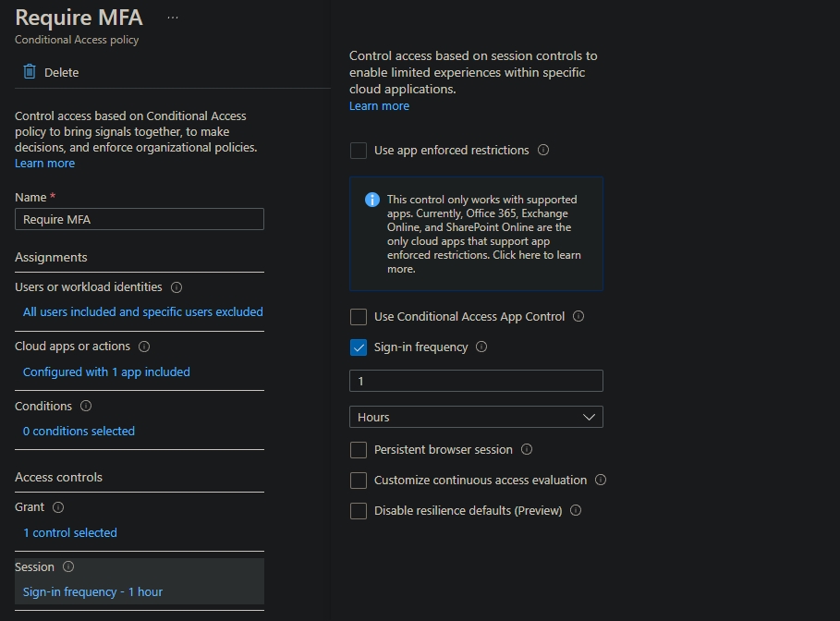Open Learn more link under policy description
The image size is (840, 621).
pos(45,164)
